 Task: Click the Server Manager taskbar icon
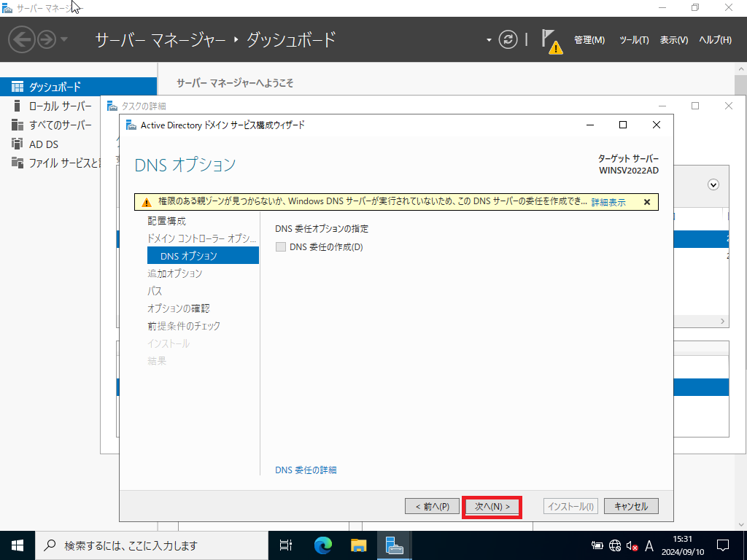click(x=395, y=545)
